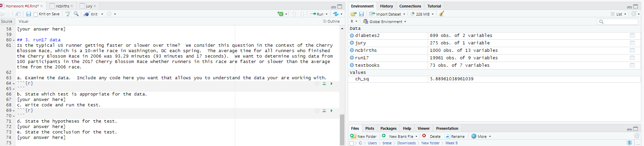Open Find/Replace magnifier in editor toolbar
The height and width of the screenshot is (146, 644).
pos(76,14)
